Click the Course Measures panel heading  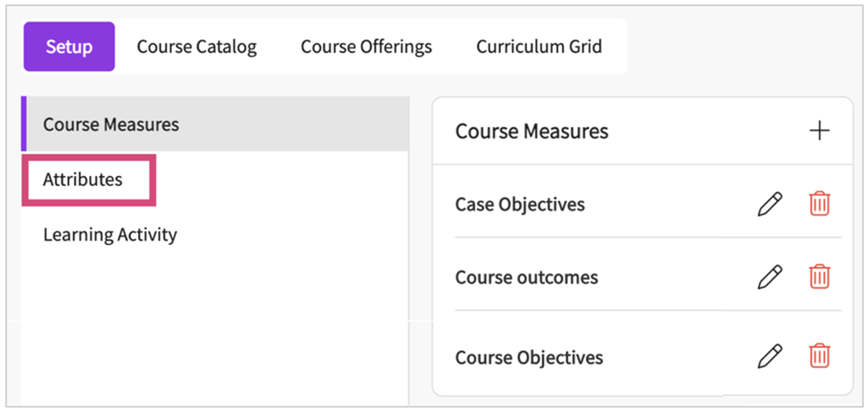(531, 131)
